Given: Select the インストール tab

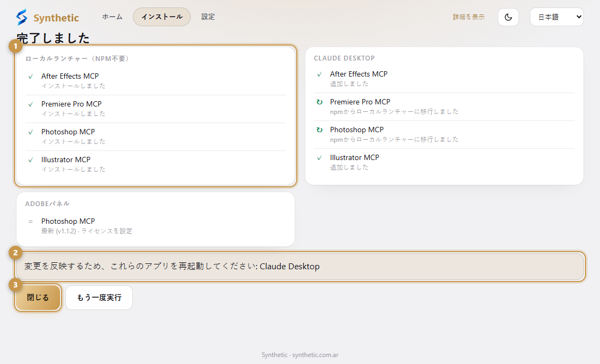Looking at the screenshot, I should tap(161, 17).
